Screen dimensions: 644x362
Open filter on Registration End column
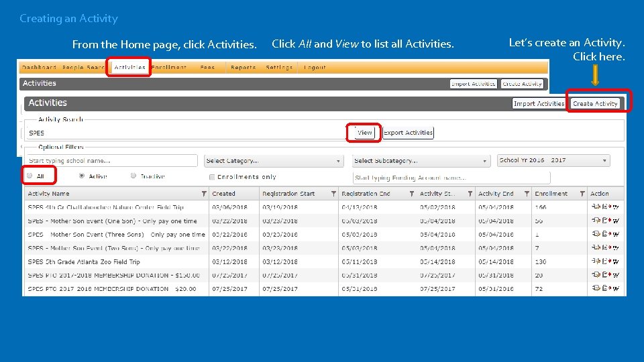(x=411, y=194)
